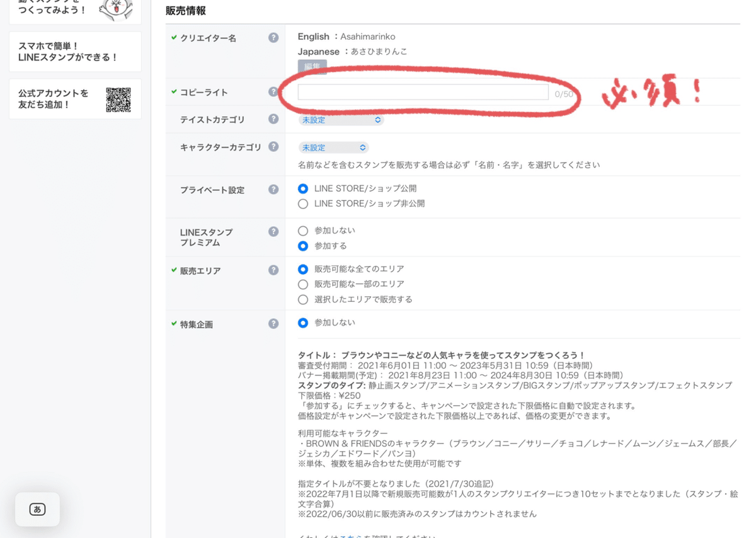This screenshot has width=756, height=538.
Task: Click the 販売エリア row label
Action: point(200,271)
